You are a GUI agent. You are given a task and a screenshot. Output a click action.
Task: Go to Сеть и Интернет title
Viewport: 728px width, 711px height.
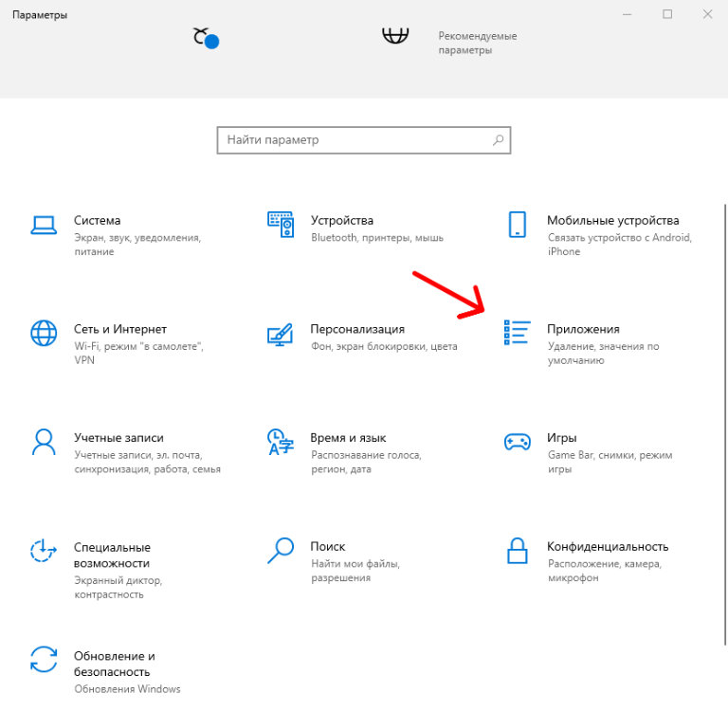pyautogui.click(x=120, y=329)
